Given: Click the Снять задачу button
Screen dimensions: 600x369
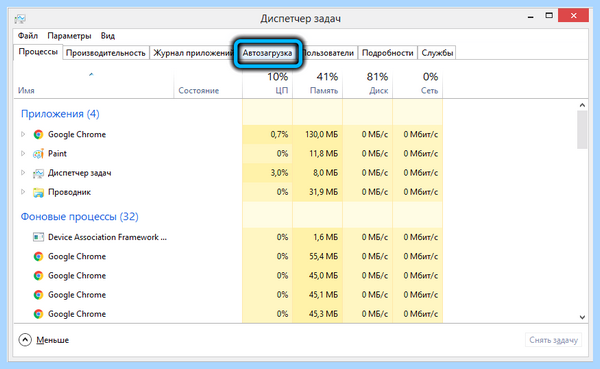Looking at the screenshot, I should 553,340.
